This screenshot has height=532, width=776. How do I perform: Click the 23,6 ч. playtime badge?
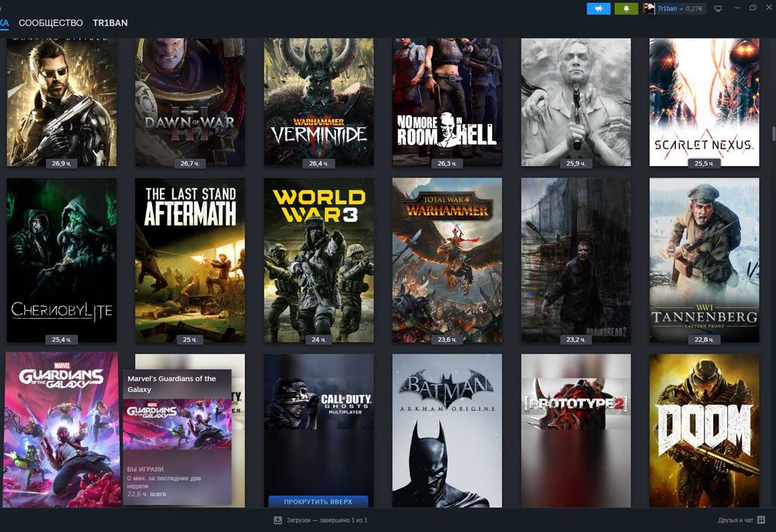tap(448, 340)
